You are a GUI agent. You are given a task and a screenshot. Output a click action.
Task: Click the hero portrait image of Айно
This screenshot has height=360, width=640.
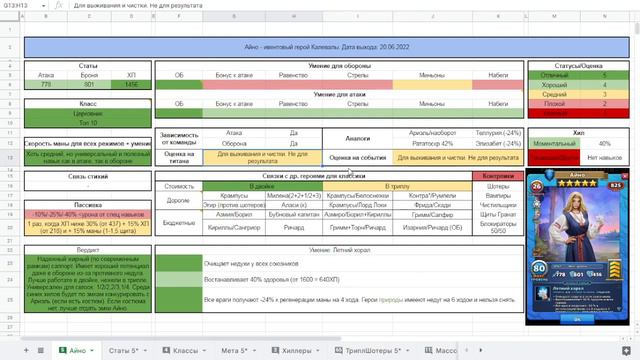(577, 224)
